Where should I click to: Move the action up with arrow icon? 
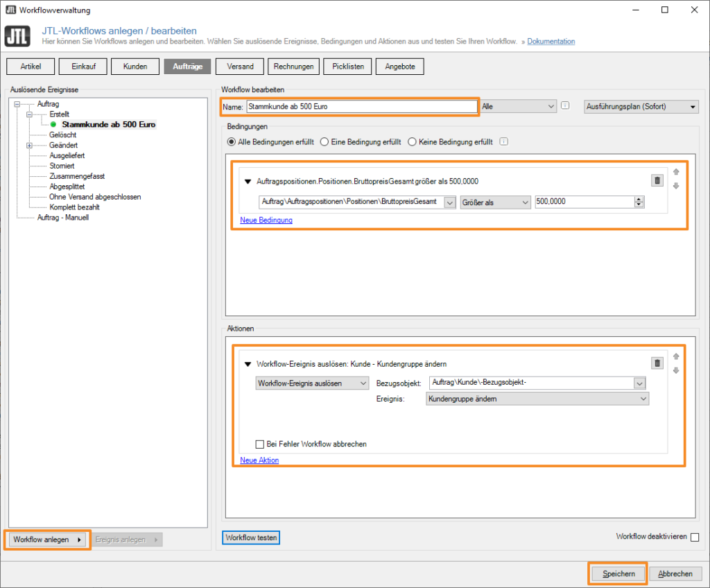(676, 356)
